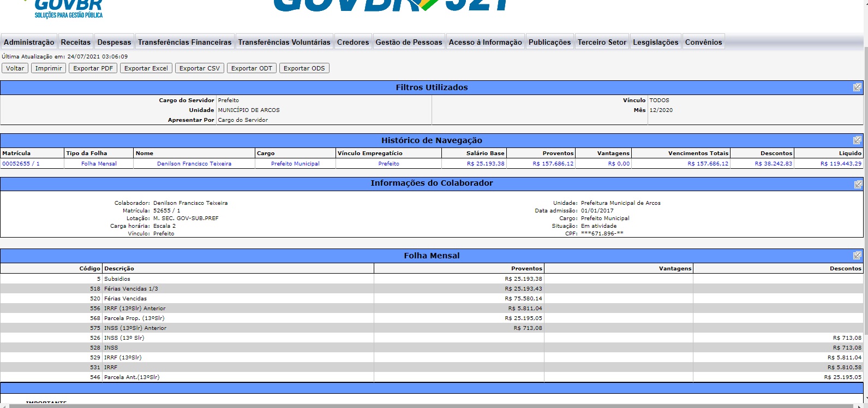Select the code 528 INSS row
The image size is (868, 408).
432,347
